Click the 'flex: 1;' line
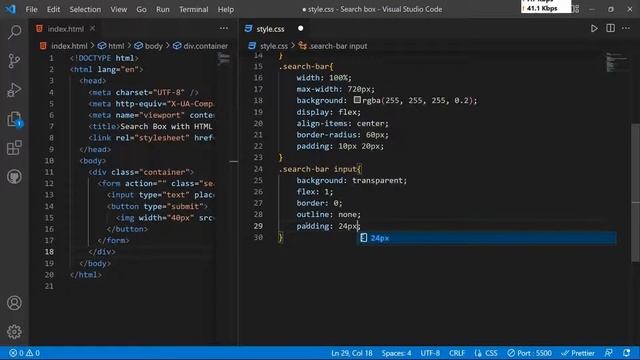The width and height of the screenshot is (640, 360). (315, 191)
